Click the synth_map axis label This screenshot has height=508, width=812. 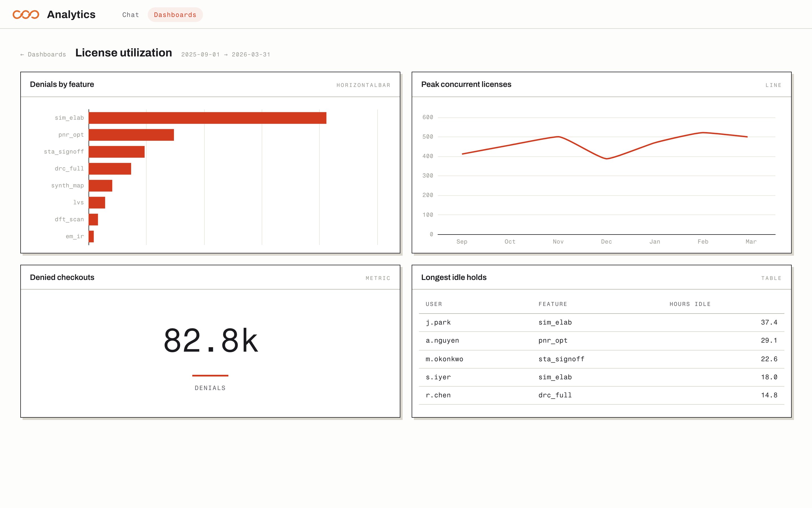pyautogui.click(x=67, y=186)
